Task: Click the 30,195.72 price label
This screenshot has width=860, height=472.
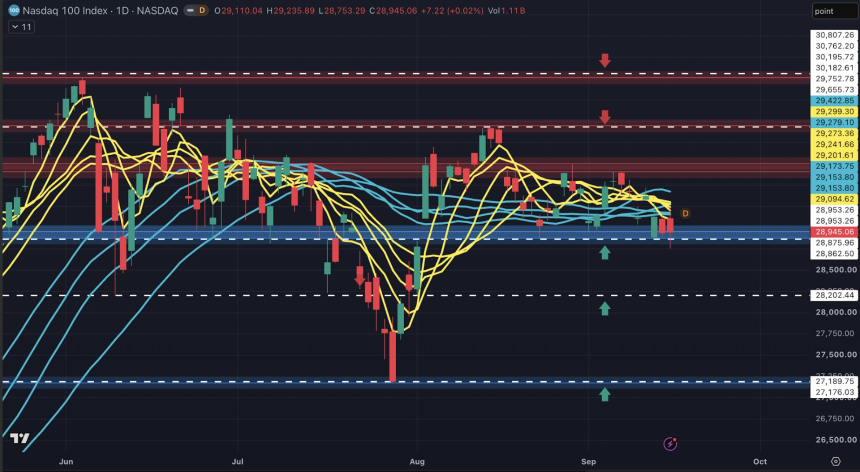Action: [x=834, y=56]
